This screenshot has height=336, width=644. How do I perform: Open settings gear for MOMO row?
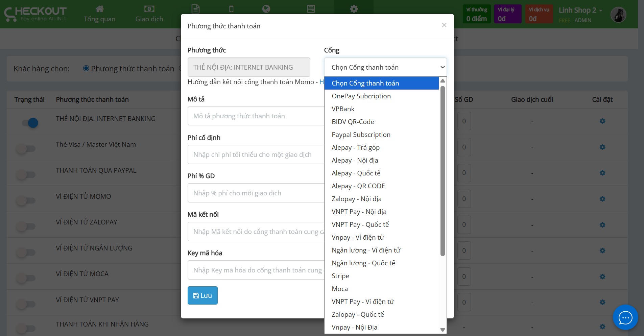(602, 199)
